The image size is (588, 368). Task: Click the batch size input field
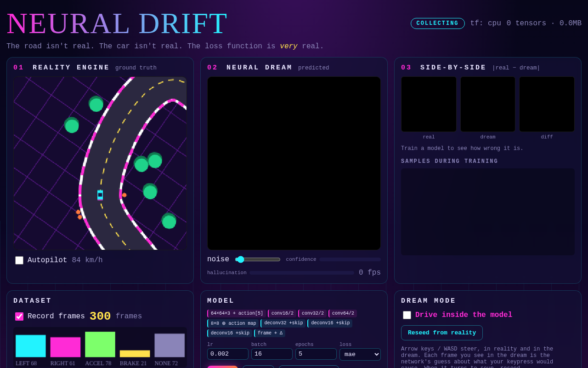click(x=272, y=354)
